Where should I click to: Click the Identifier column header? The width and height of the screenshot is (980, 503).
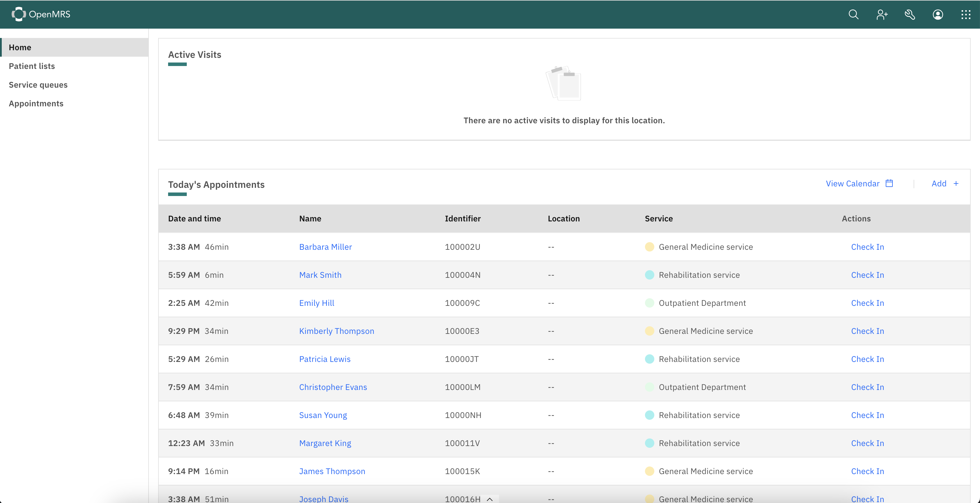[463, 218]
